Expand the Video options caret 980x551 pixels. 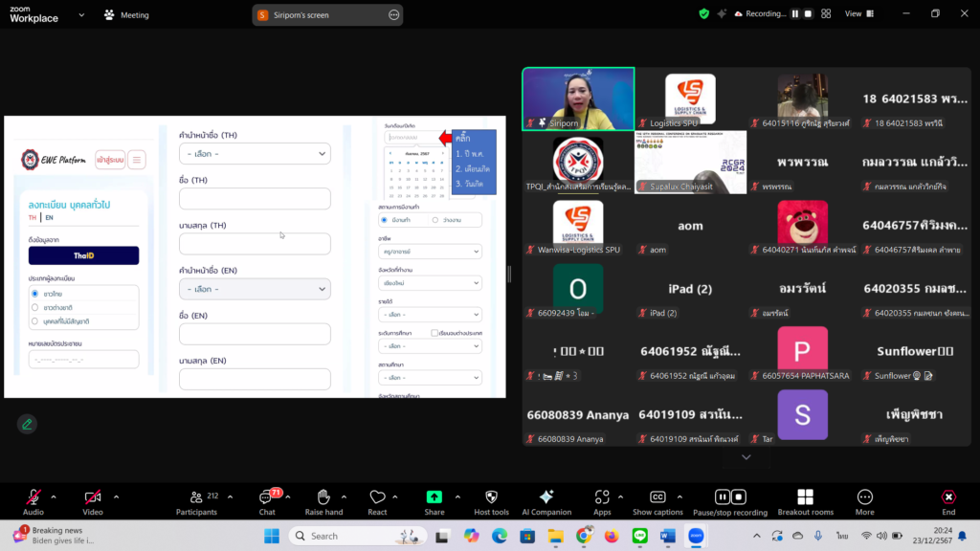coord(116,497)
